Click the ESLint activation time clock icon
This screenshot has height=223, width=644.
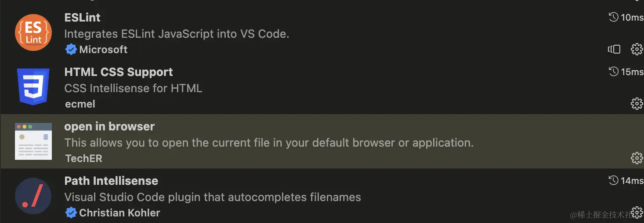click(x=613, y=17)
